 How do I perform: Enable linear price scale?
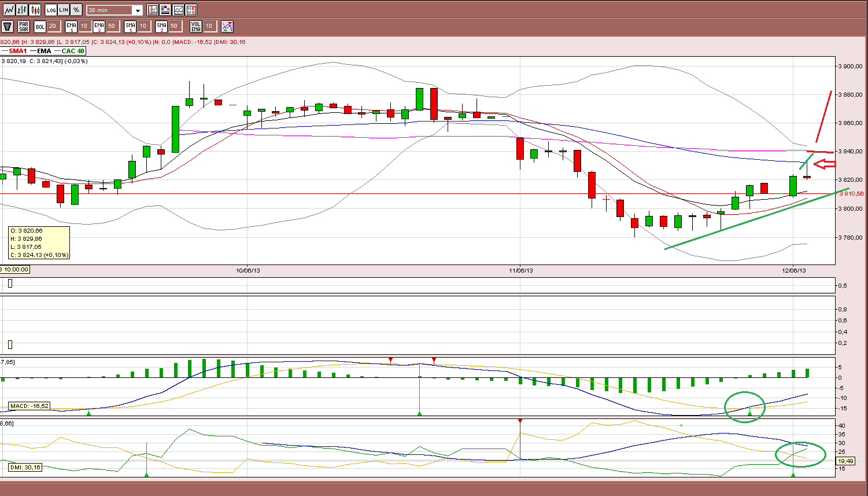pos(64,10)
